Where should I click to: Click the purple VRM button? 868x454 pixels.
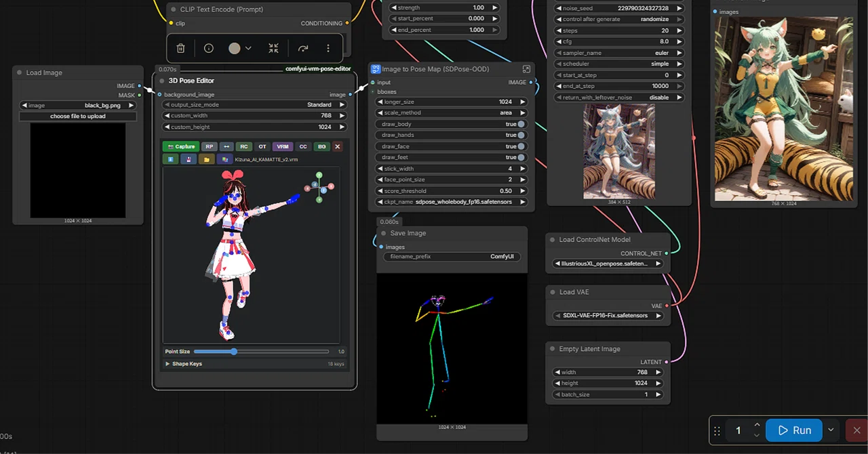point(282,146)
